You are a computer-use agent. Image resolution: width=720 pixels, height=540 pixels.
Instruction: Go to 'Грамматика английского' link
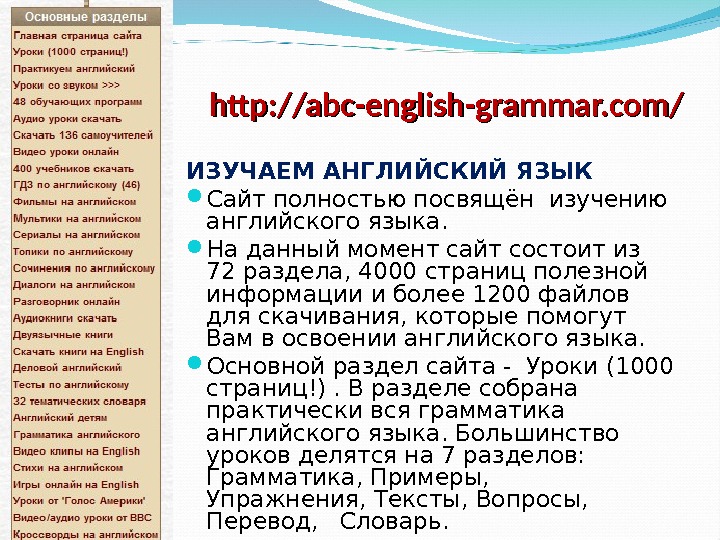pyautogui.click(x=77, y=434)
